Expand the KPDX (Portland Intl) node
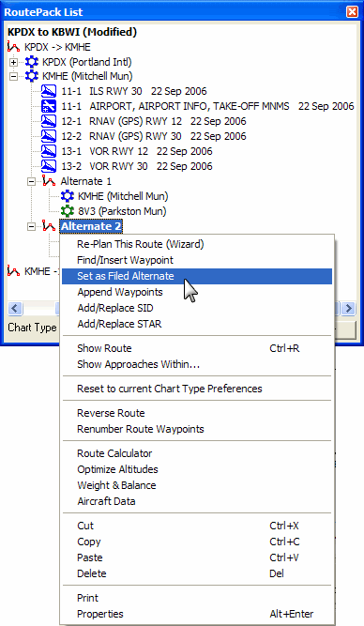 [x=13, y=62]
